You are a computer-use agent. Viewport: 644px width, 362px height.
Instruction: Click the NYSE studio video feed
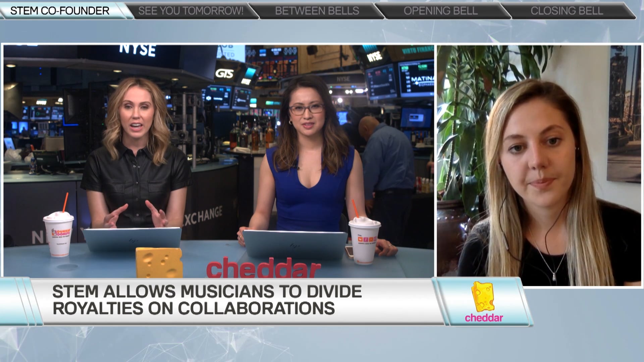[218, 161]
